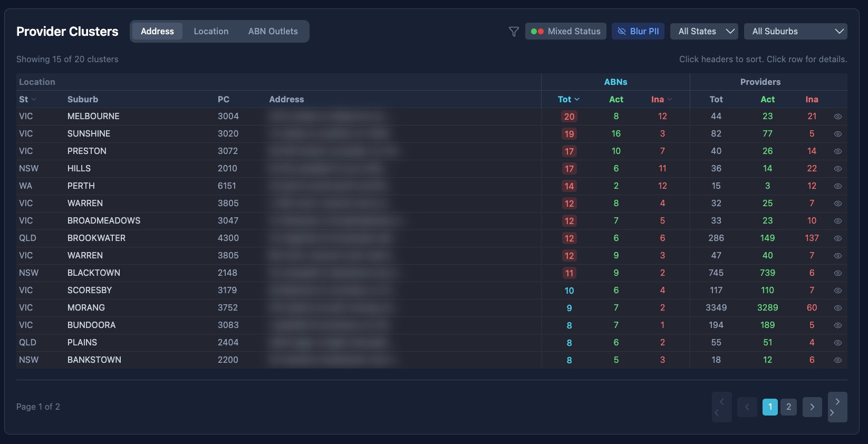Click the eye icon for HILLS row
868x444 pixels.
pos(838,169)
